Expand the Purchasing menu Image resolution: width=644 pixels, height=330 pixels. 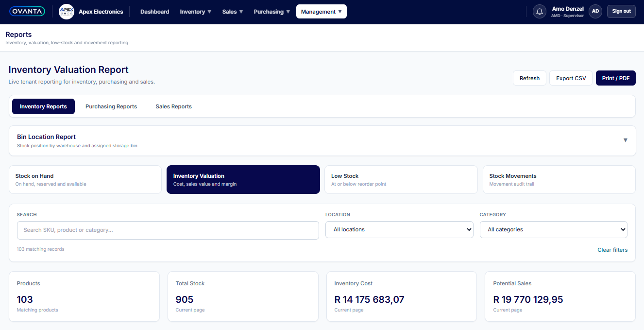point(272,12)
